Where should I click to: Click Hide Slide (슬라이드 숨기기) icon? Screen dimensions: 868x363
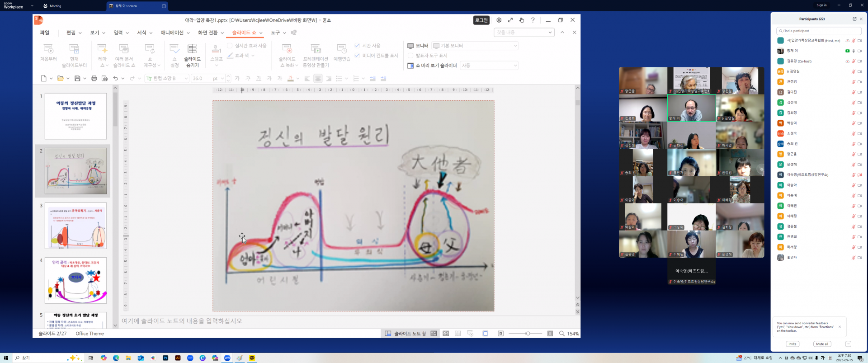tap(192, 49)
